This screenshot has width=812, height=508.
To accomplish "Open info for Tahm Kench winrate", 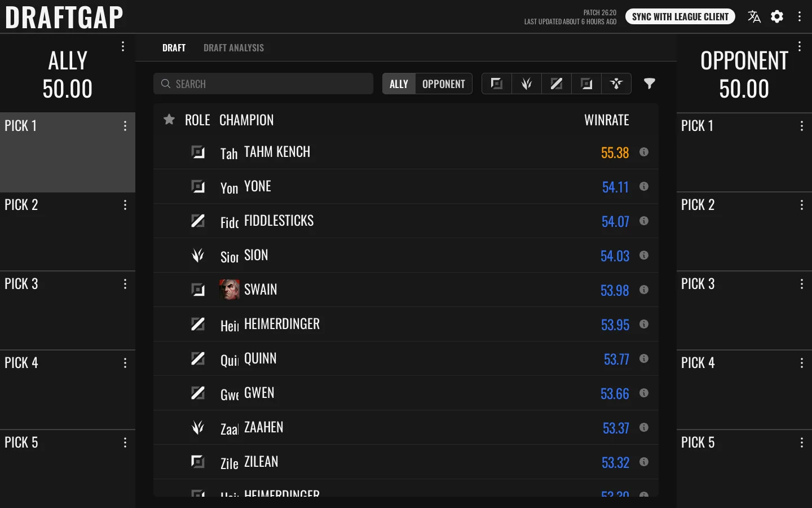I will pos(644,152).
